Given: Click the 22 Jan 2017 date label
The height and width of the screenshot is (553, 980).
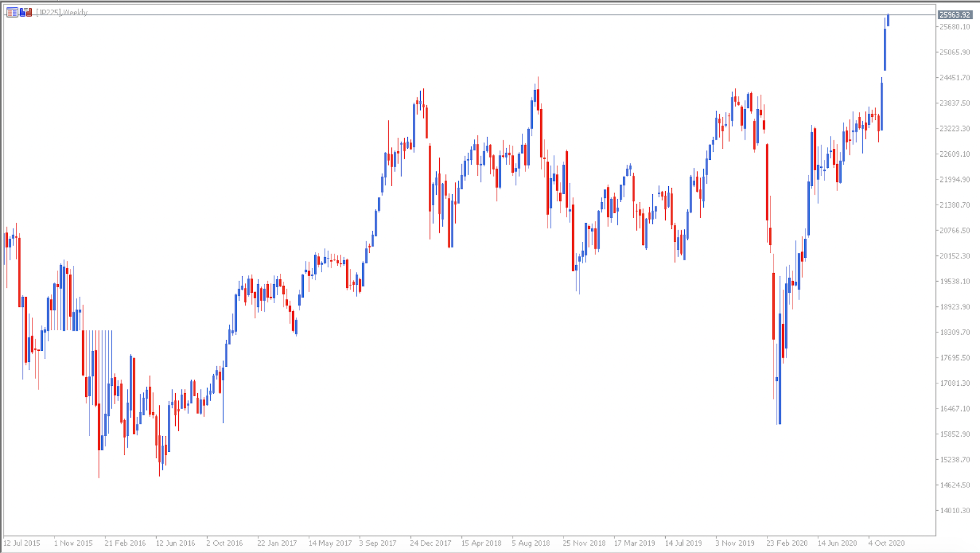Looking at the screenshot, I should (277, 543).
